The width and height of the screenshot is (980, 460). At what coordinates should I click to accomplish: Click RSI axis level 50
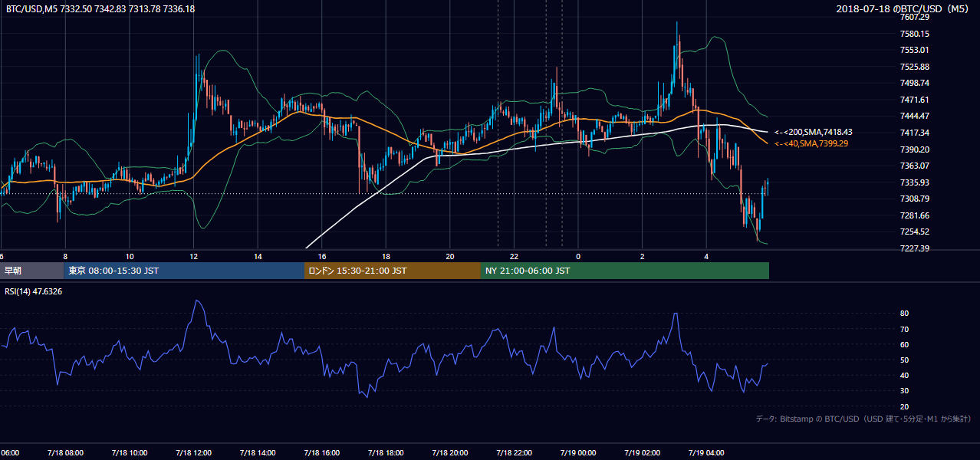click(x=904, y=360)
